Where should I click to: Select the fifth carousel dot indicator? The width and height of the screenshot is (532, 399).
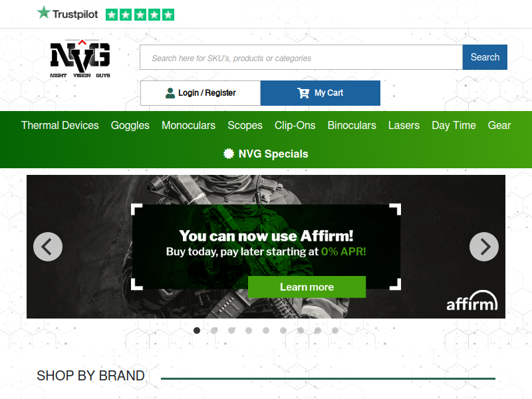coord(266,331)
